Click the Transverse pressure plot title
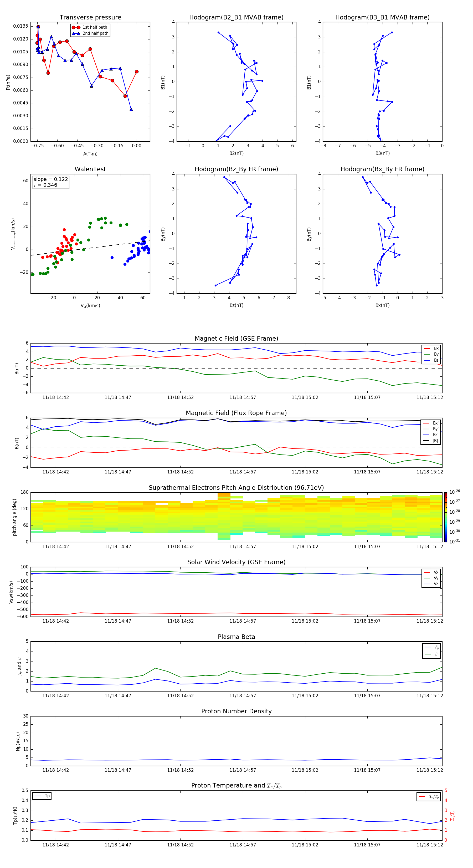This screenshot has width=473, height=868. pyautogui.click(x=90, y=18)
